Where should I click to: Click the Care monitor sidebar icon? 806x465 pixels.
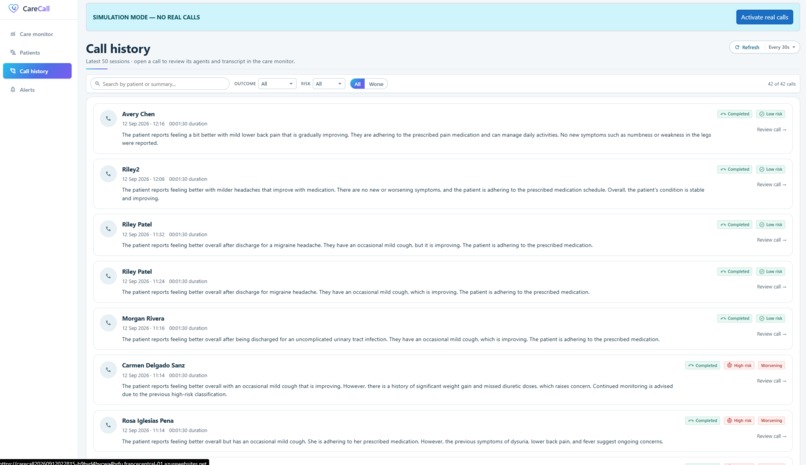(13, 34)
